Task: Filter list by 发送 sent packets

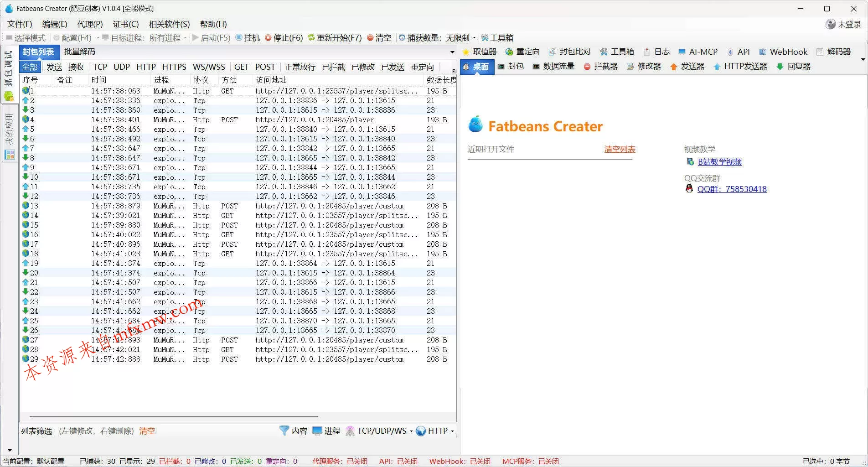Action: pos(54,67)
